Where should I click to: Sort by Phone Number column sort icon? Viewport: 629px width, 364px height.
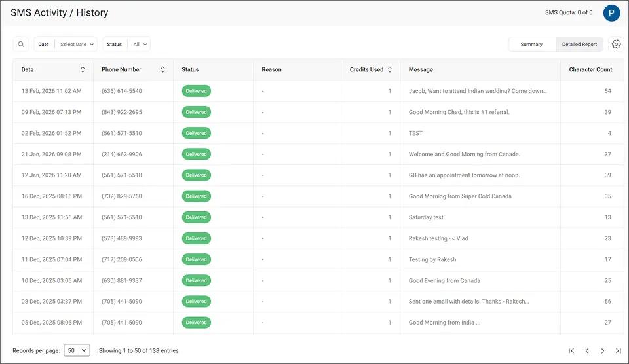click(162, 69)
